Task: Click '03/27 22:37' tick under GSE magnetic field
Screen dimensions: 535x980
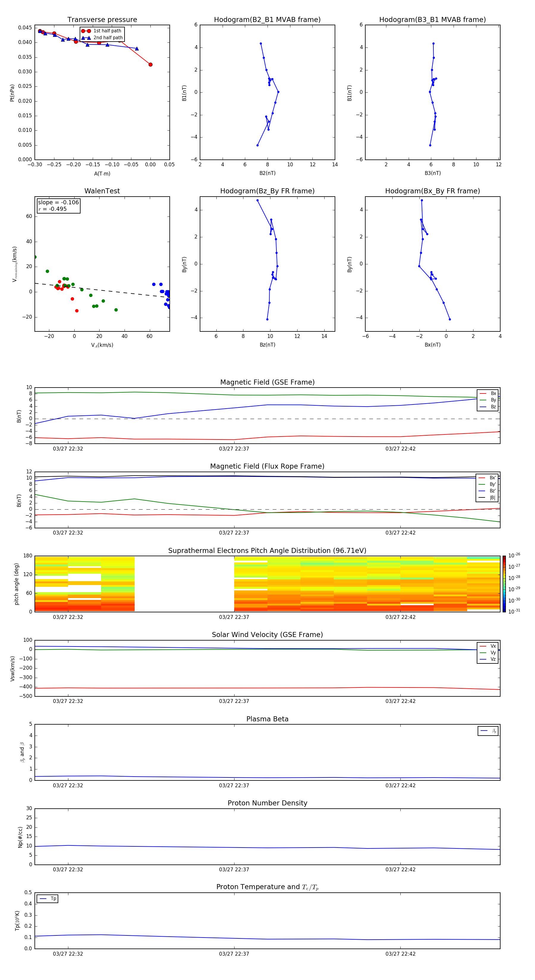Action: (234, 449)
